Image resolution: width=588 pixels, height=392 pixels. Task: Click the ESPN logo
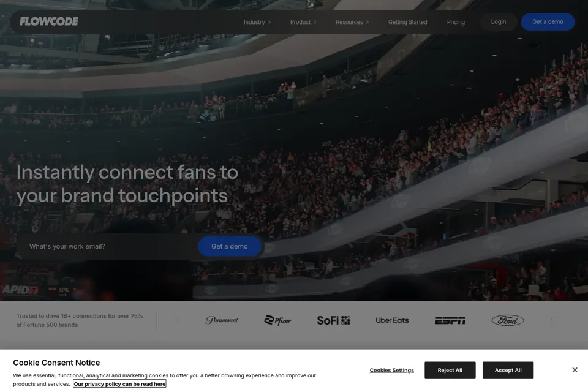[450, 320]
